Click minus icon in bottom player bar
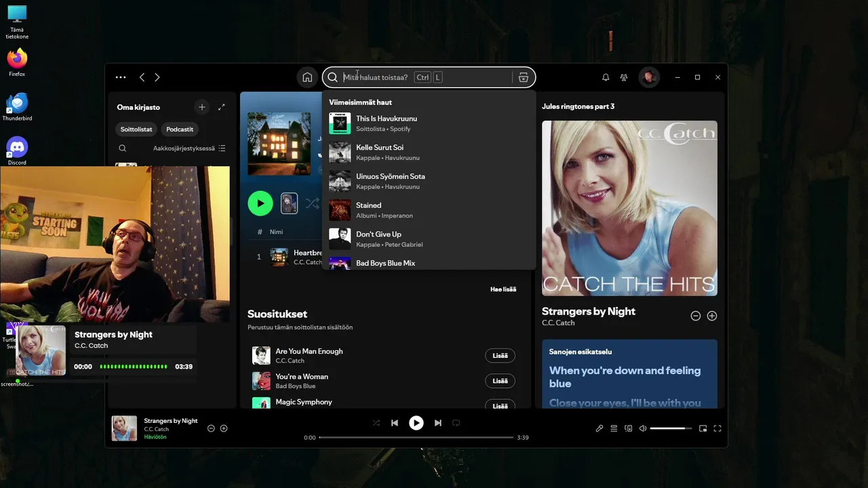The height and width of the screenshot is (488, 868). coord(211,428)
